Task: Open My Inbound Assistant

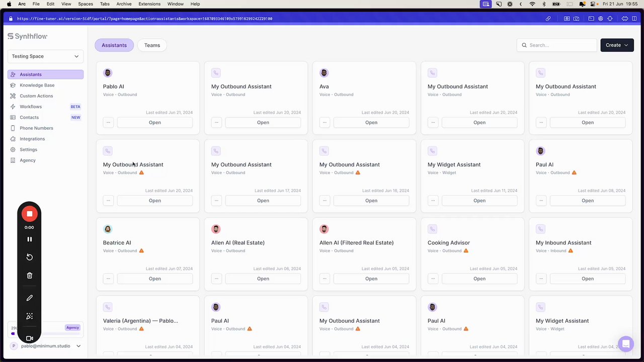Action: coord(588,279)
